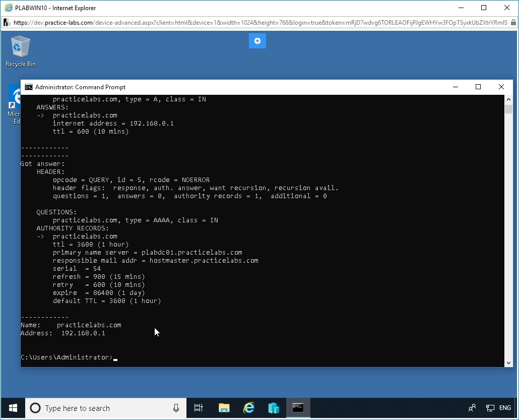Click the 'internet address = 192.168.0.1' line

pyautogui.click(x=113, y=123)
